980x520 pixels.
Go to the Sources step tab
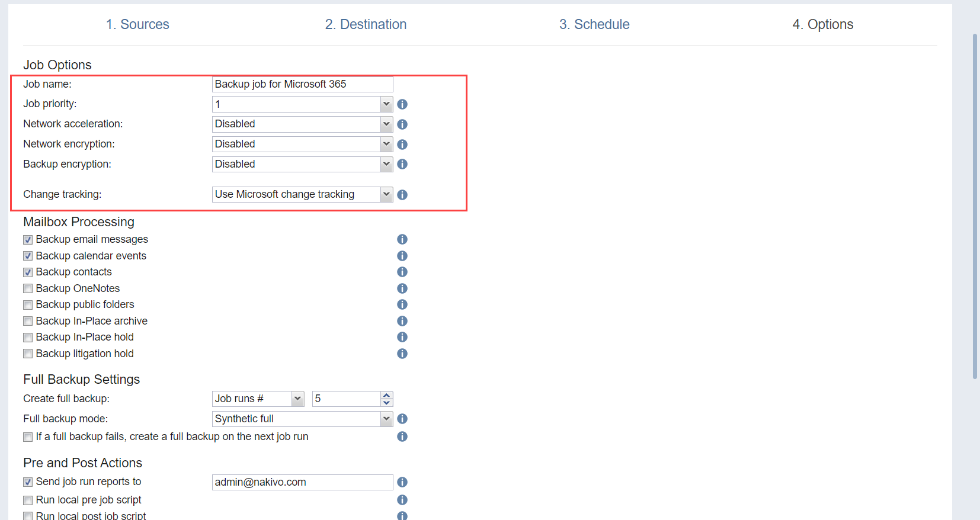click(137, 24)
